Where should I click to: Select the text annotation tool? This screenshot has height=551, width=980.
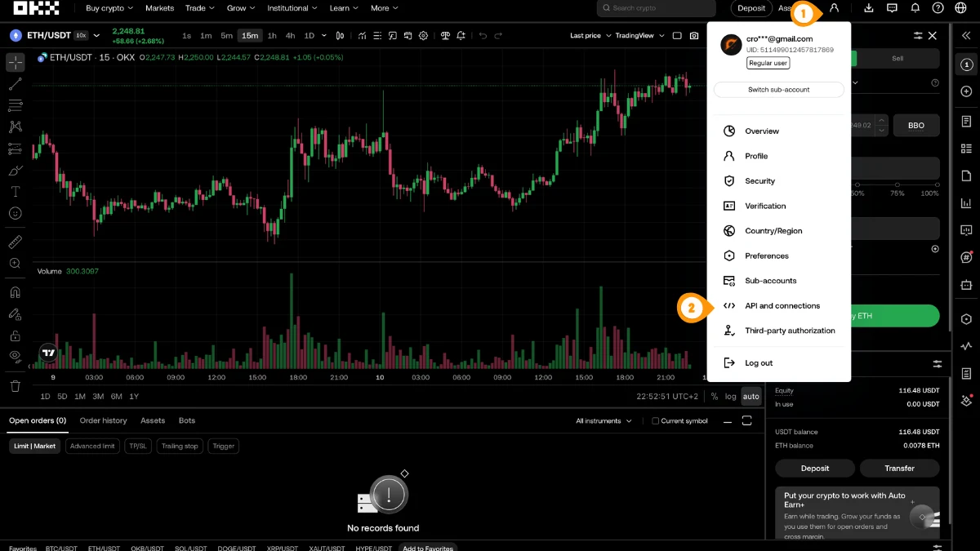point(15,192)
